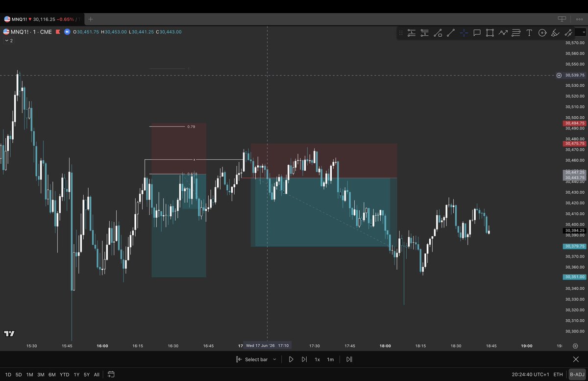
Task: Set range to 5Y
Action: tap(87, 375)
